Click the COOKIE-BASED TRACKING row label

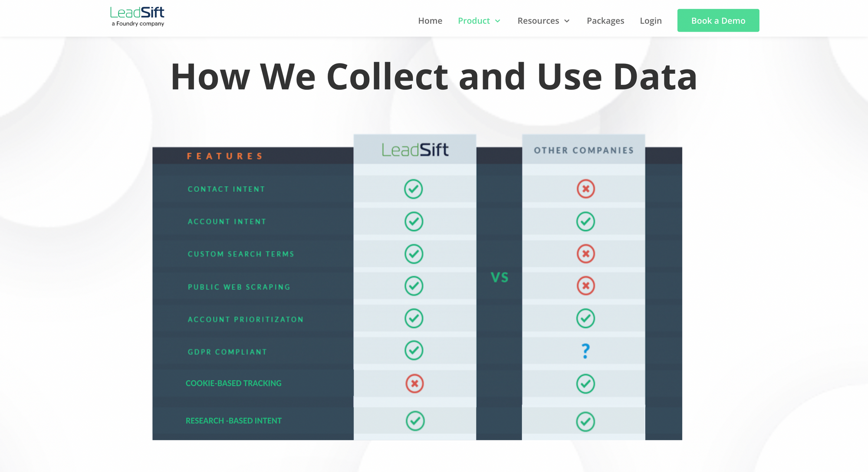[x=233, y=383]
